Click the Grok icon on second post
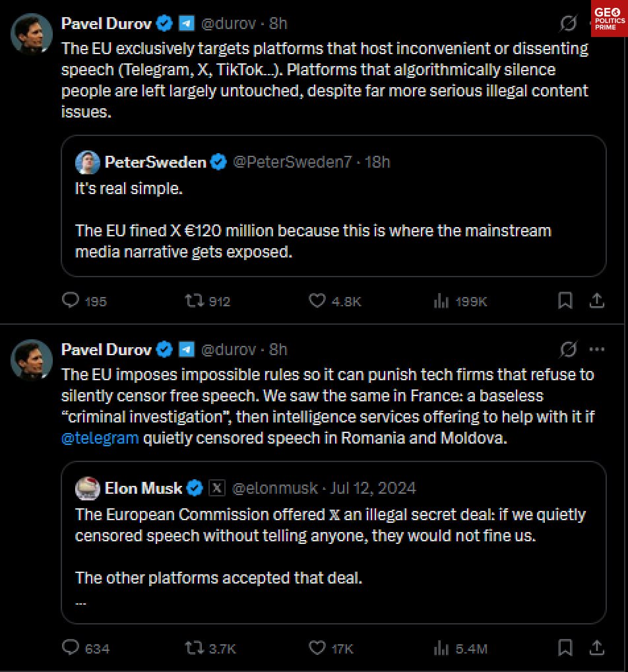The width and height of the screenshot is (628, 672). (x=567, y=349)
